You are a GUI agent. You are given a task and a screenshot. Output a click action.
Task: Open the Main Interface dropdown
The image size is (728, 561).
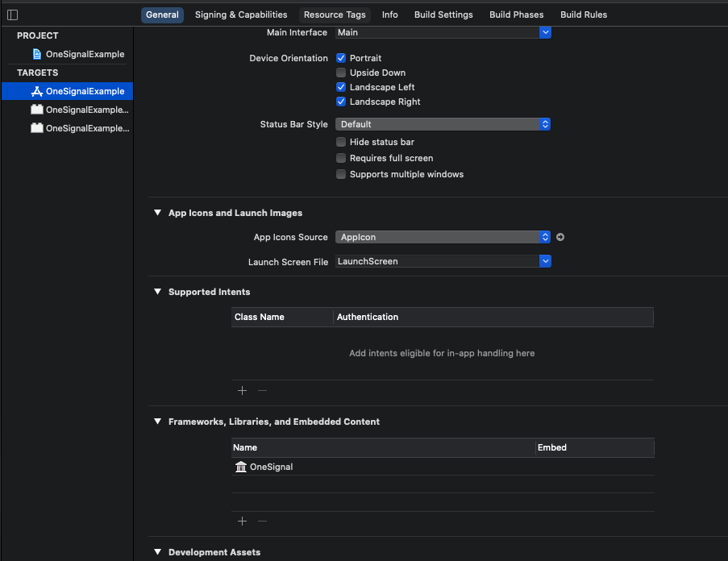pos(545,32)
